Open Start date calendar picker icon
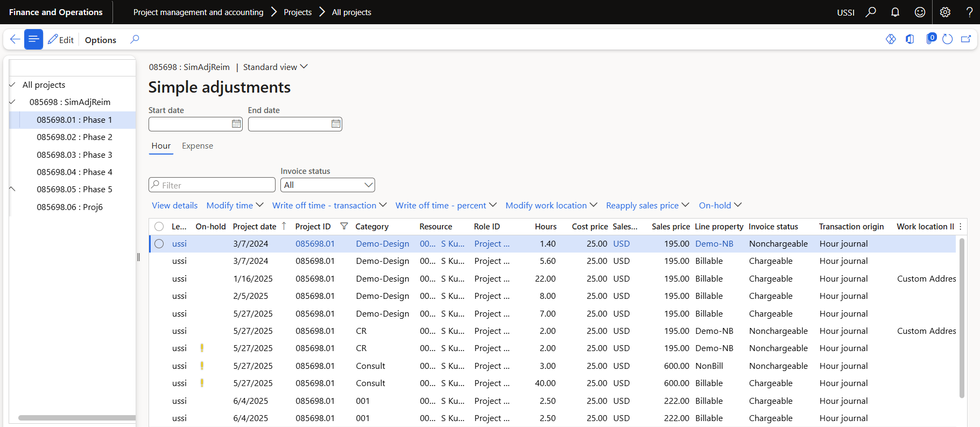The height and width of the screenshot is (427, 980). tap(236, 124)
